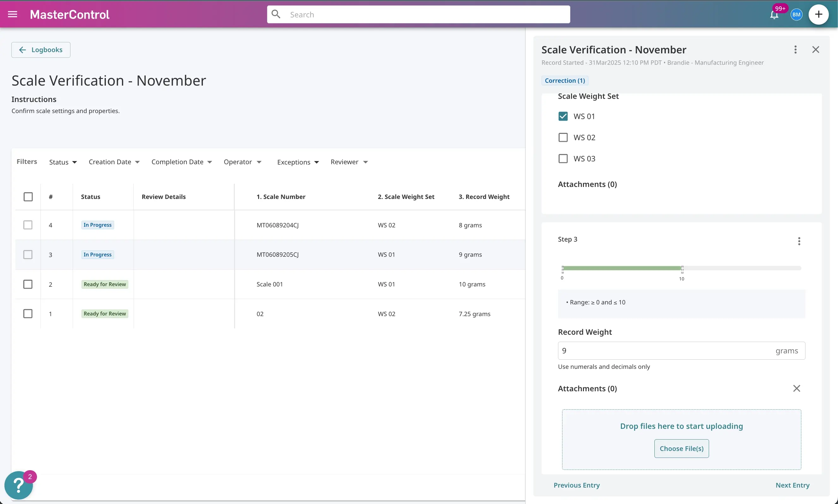
Task: Open the record panel three-dot menu
Action: [x=795, y=50]
